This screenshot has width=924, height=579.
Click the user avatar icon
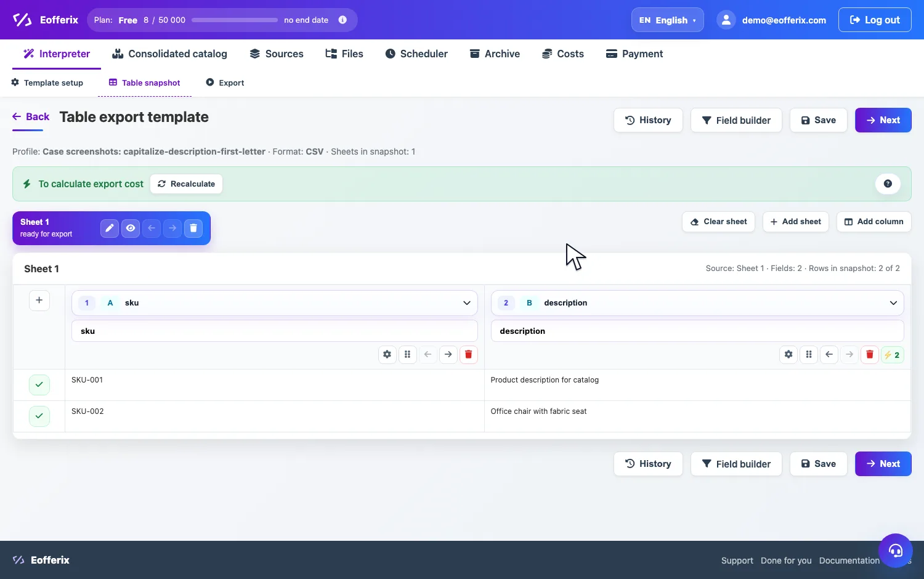pyautogui.click(x=726, y=20)
